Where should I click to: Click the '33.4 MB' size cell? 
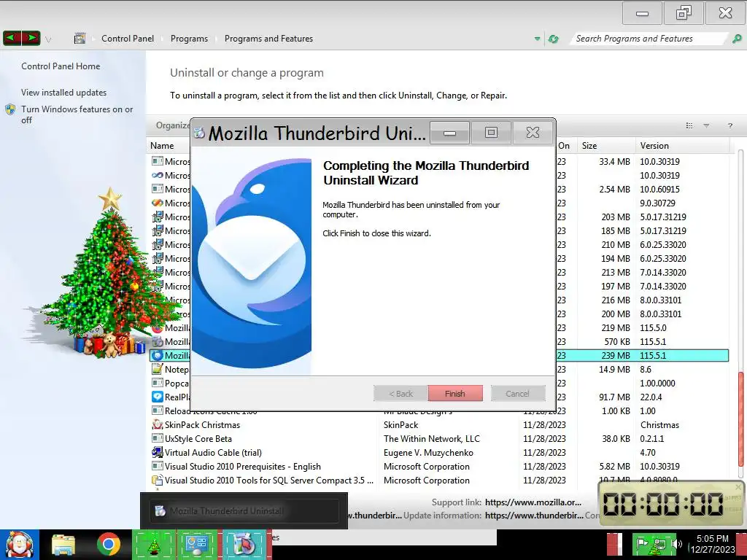614,161
